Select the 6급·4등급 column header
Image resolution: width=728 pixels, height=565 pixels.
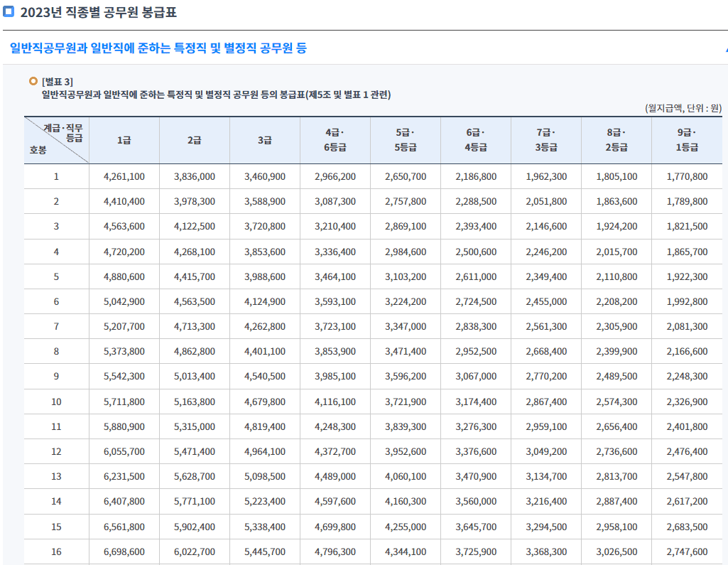pos(476,140)
